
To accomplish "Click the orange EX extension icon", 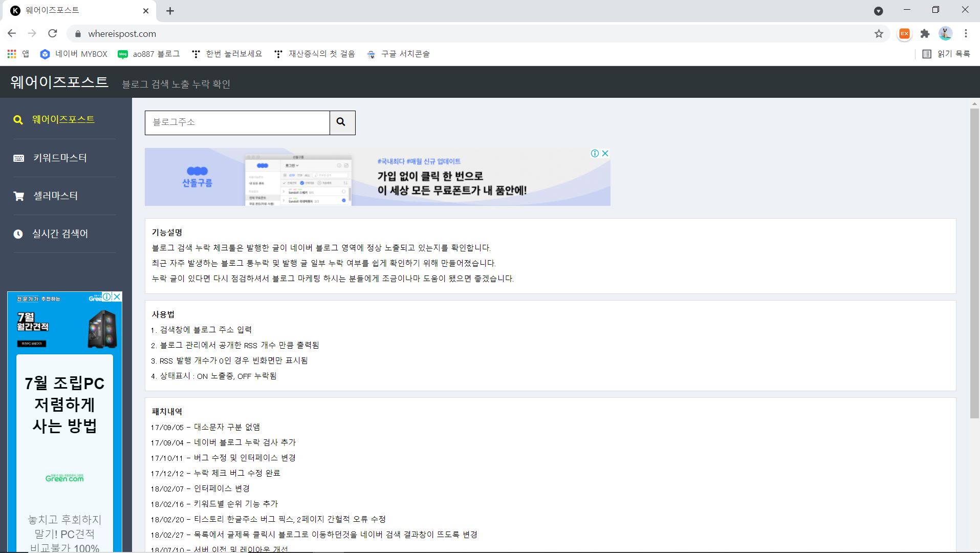I will pyautogui.click(x=904, y=34).
